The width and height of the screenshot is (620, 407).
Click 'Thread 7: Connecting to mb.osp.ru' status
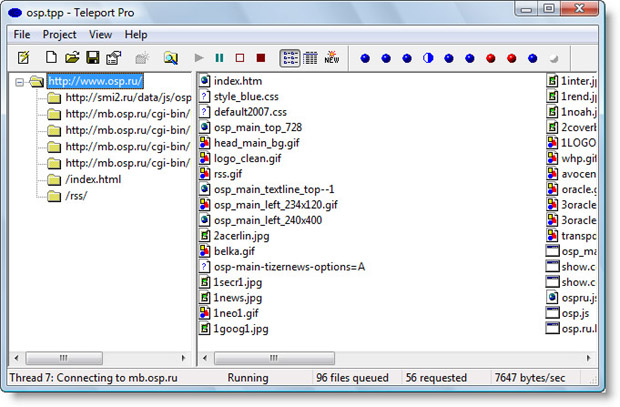[x=93, y=378]
